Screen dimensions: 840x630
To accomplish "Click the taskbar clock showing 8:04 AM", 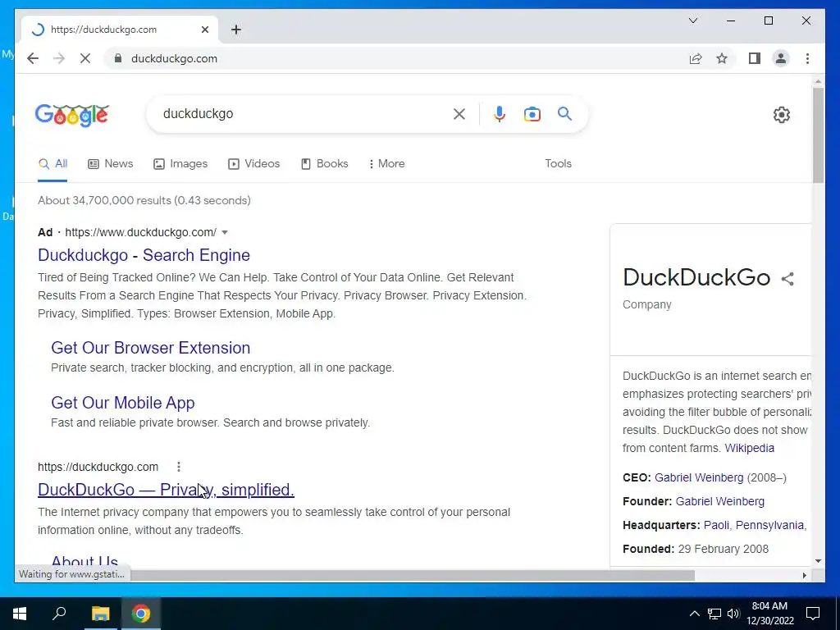I will point(770,614).
